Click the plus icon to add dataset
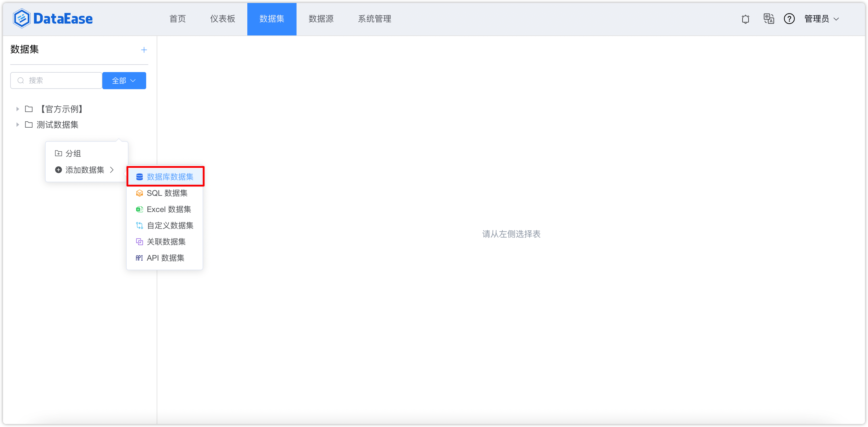This screenshot has width=868, height=427. tap(144, 50)
